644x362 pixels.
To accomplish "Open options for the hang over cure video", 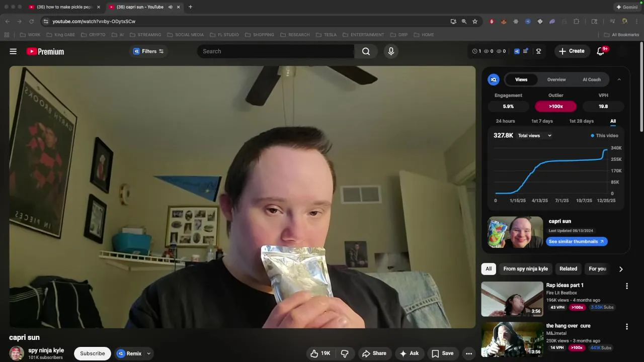I will pyautogui.click(x=626, y=327).
